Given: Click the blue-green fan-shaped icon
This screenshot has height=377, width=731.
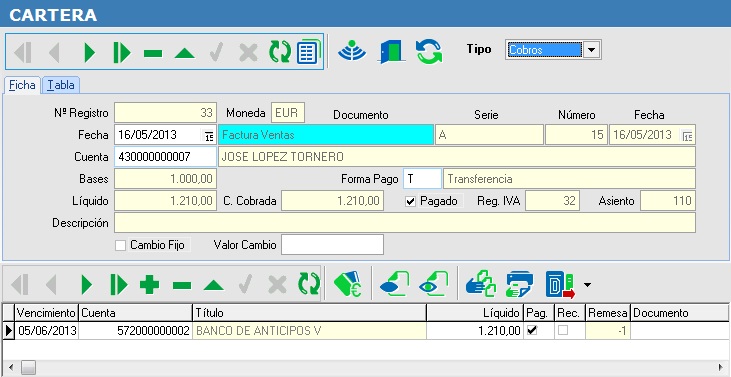Looking at the screenshot, I should (352, 50).
